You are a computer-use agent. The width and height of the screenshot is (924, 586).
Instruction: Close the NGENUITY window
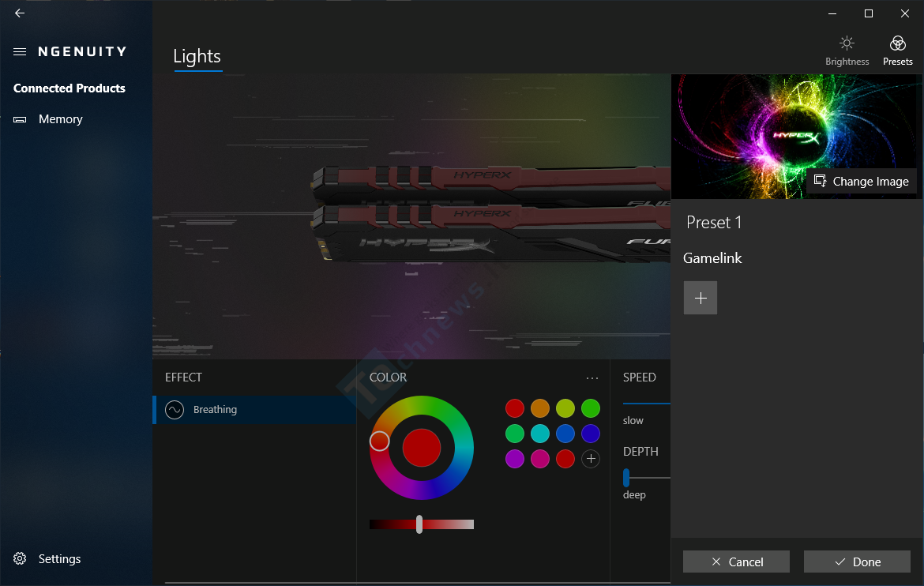tap(905, 13)
